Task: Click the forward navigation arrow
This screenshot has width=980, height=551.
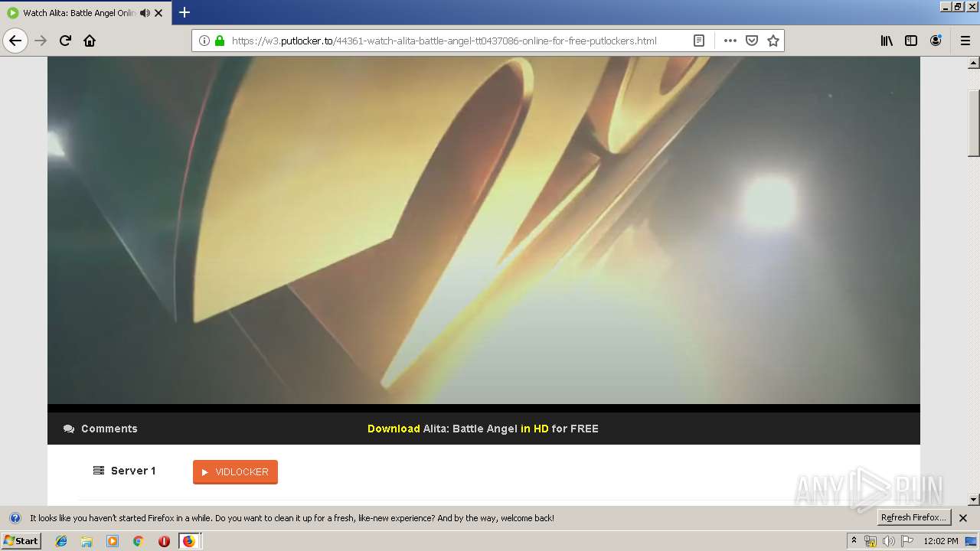Action: (x=41, y=41)
